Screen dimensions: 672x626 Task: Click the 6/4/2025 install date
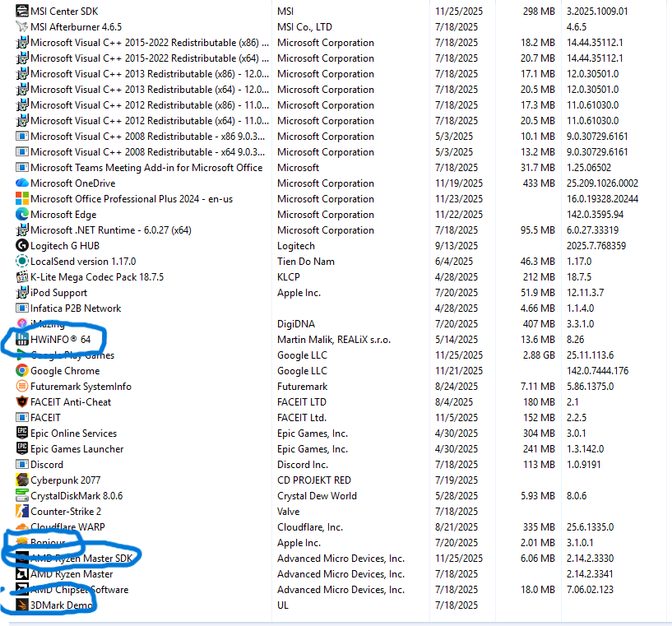[x=454, y=262]
